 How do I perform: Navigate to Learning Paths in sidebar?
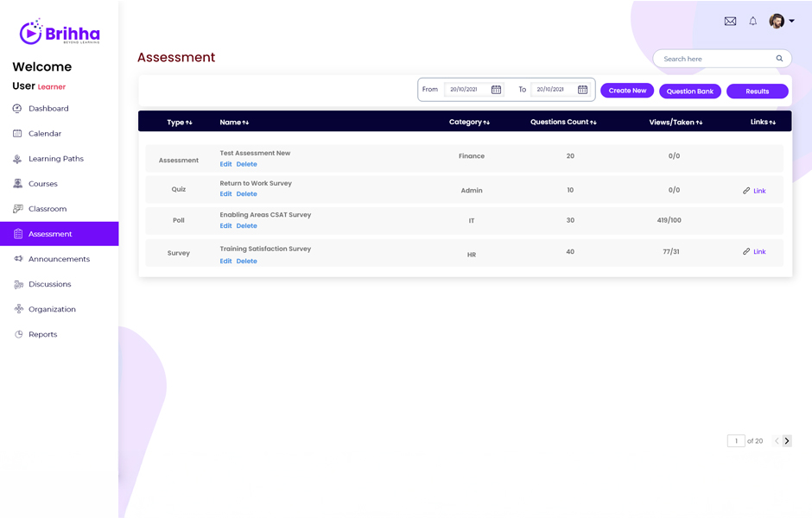pos(55,159)
